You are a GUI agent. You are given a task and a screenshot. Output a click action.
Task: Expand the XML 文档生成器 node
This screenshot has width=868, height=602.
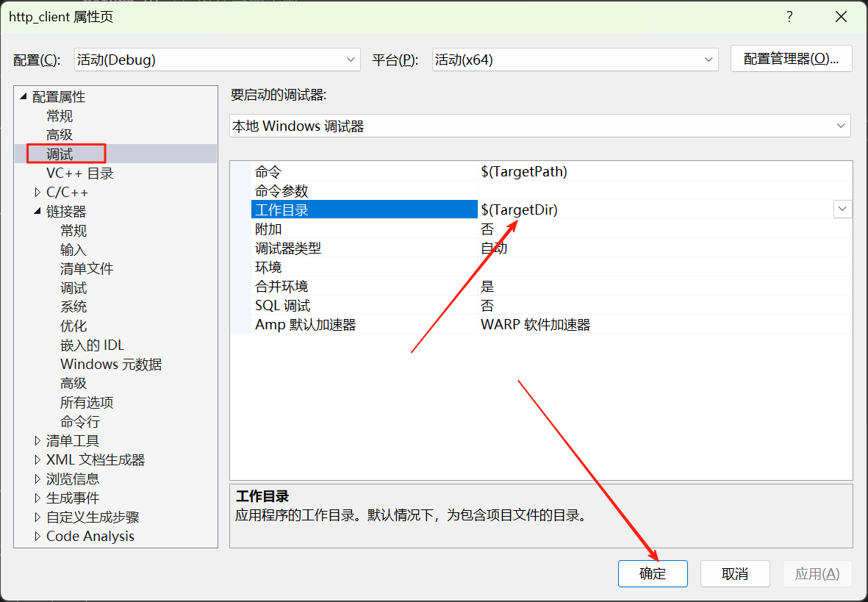(x=37, y=459)
